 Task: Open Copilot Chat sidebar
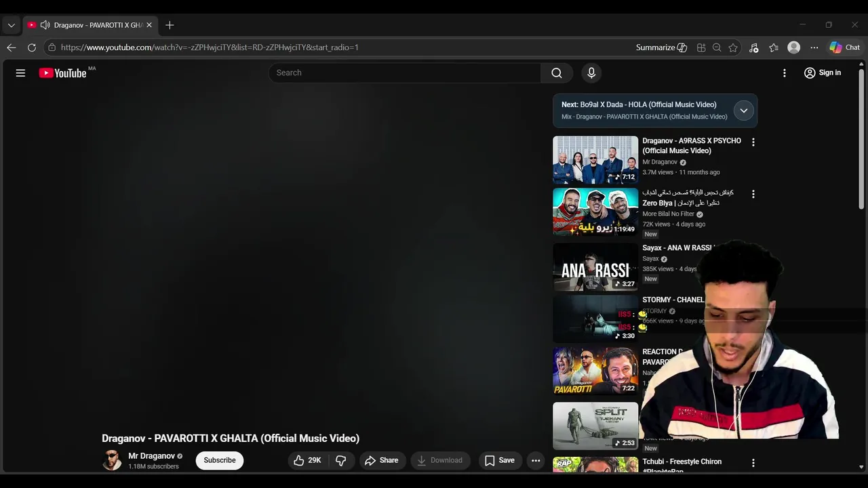(845, 47)
